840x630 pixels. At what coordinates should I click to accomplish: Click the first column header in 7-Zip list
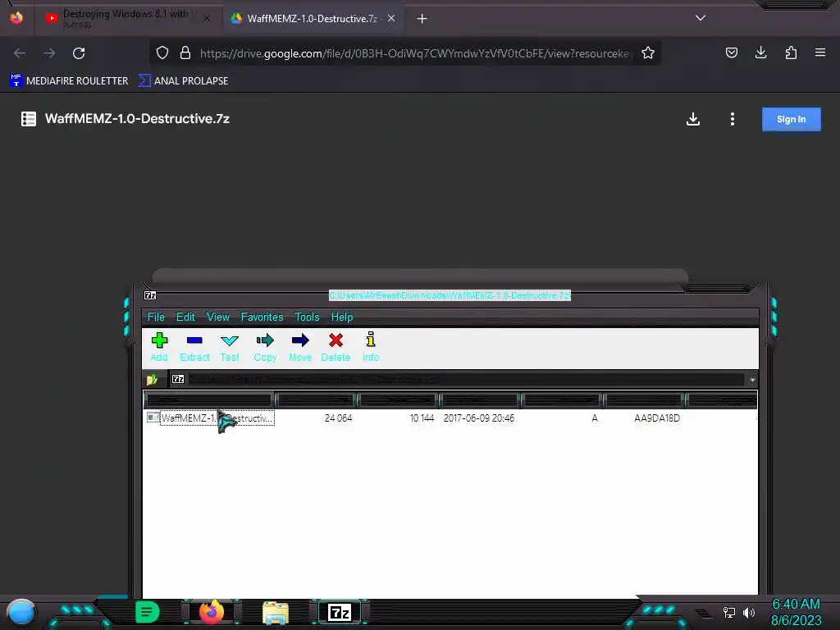click(x=209, y=399)
